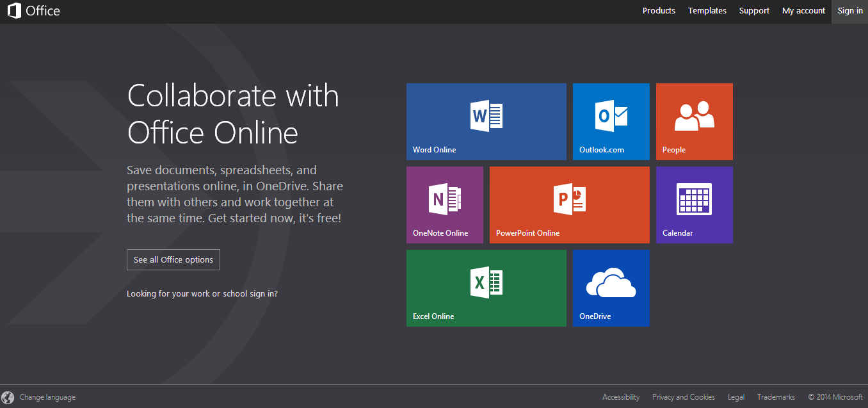
Task: Click the globe icon beside Change language
Action: tap(8, 398)
